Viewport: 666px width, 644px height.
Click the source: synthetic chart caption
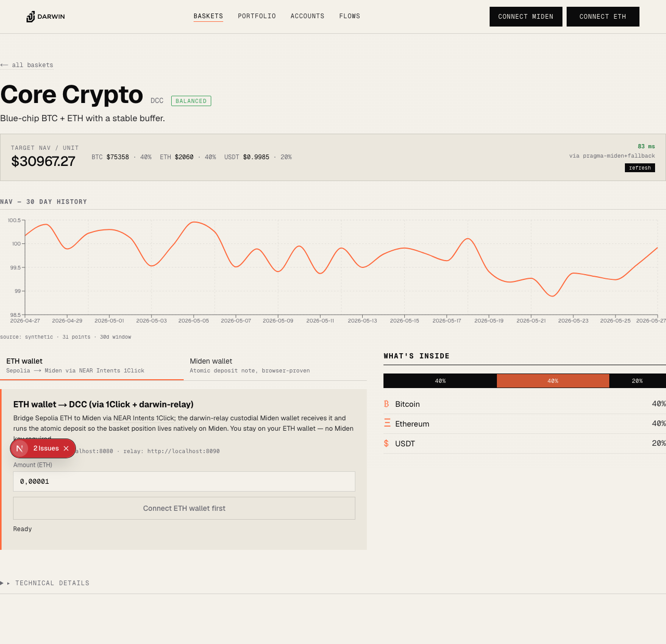[x=66, y=337]
